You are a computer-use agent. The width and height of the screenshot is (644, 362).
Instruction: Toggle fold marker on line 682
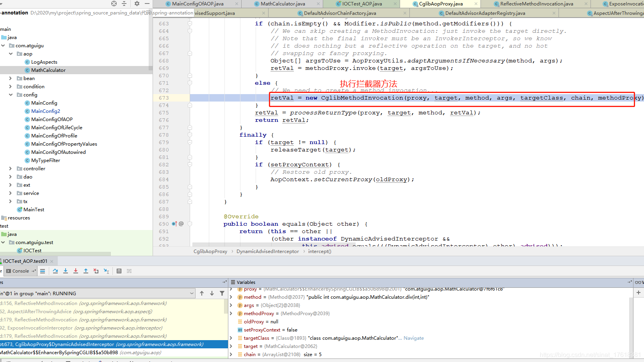[190, 164]
